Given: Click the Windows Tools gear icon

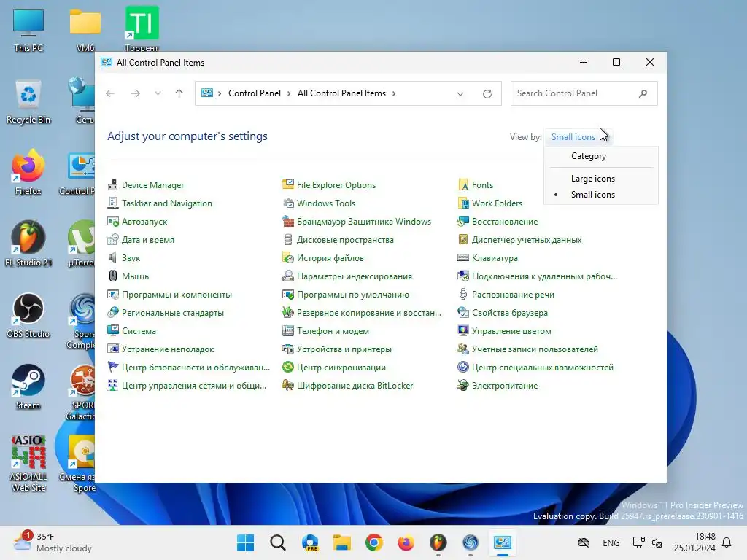Looking at the screenshot, I should click(x=287, y=203).
